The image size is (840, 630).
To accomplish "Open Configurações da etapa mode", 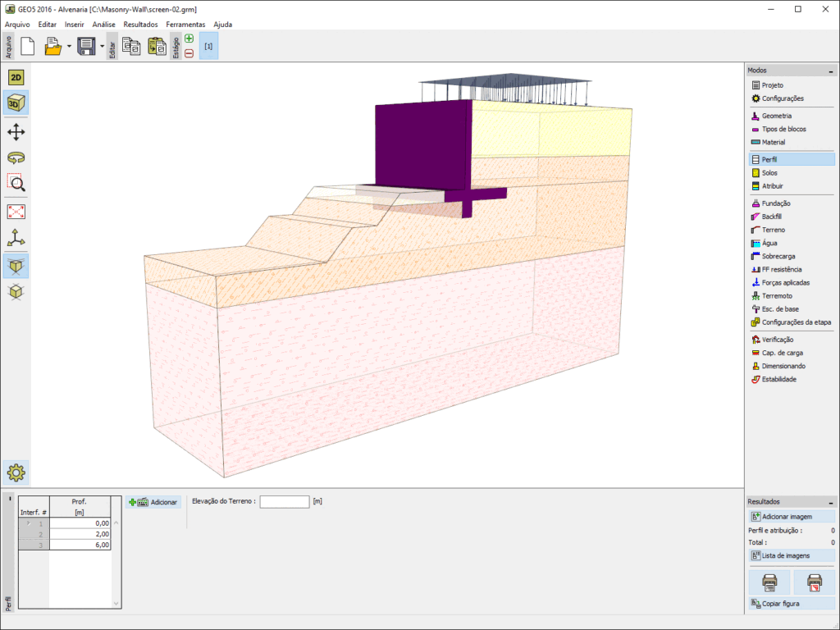I will pos(792,322).
